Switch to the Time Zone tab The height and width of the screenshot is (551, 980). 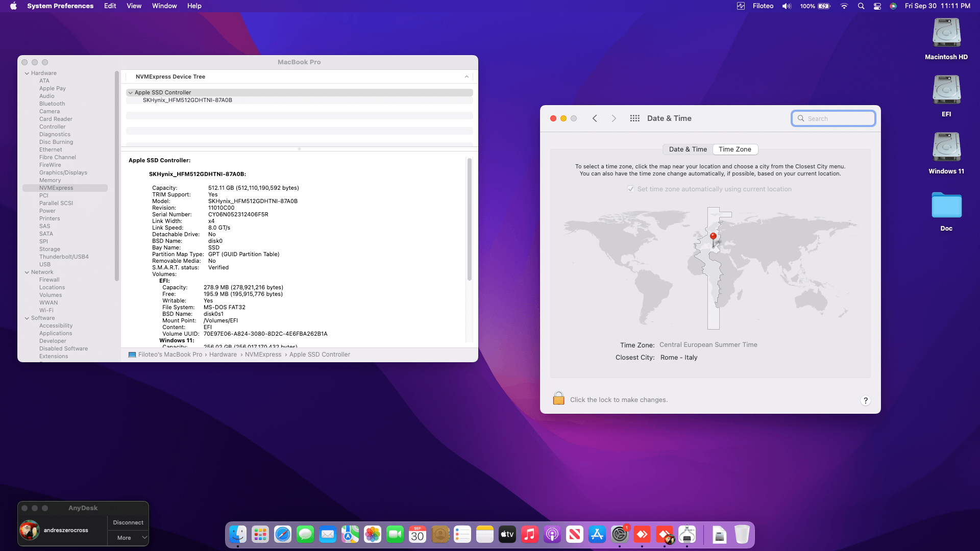point(735,149)
